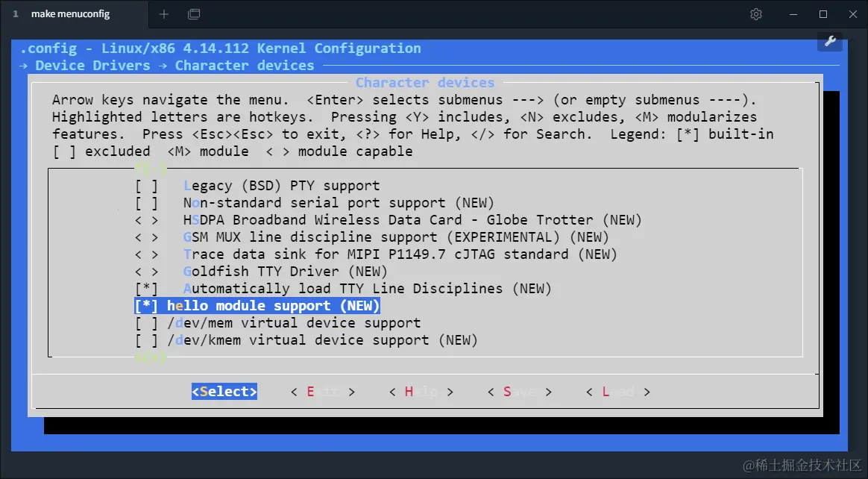Click the Exit button
This screenshot has height=479, width=868.
click(323, 392)
